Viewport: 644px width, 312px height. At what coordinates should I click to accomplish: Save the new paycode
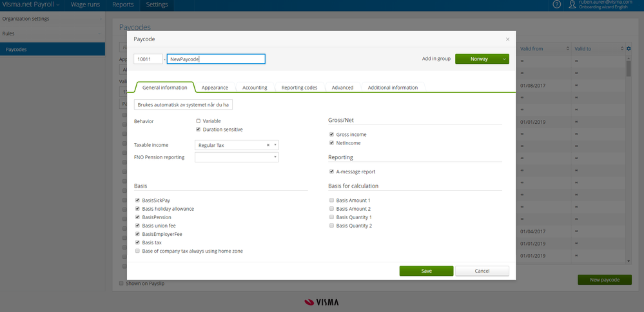pyautogui.click(x=426, y=271)
